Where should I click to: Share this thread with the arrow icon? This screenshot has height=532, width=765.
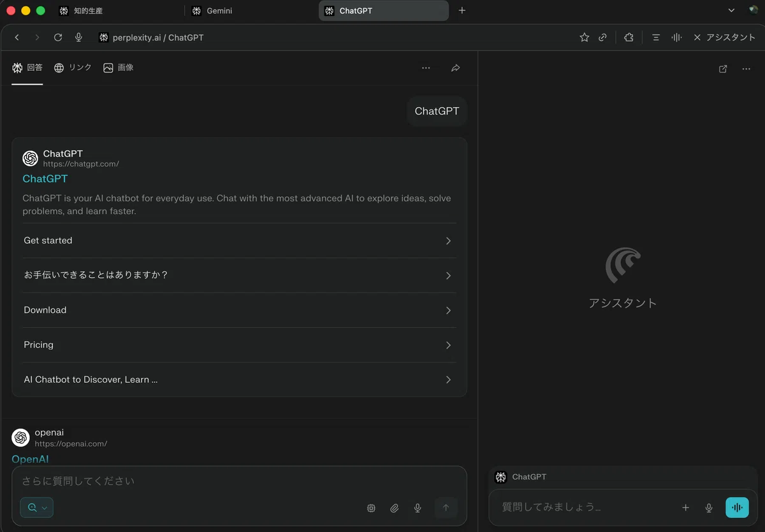(x=455, y=68)
